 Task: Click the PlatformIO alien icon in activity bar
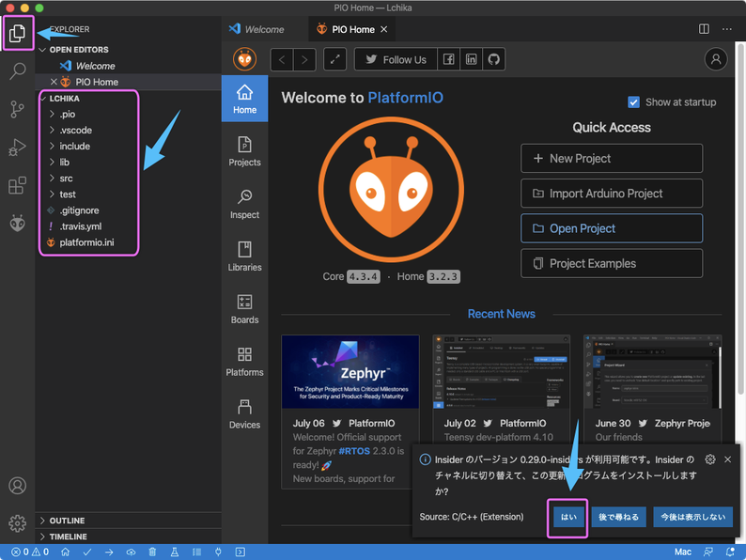coord(17,224)
